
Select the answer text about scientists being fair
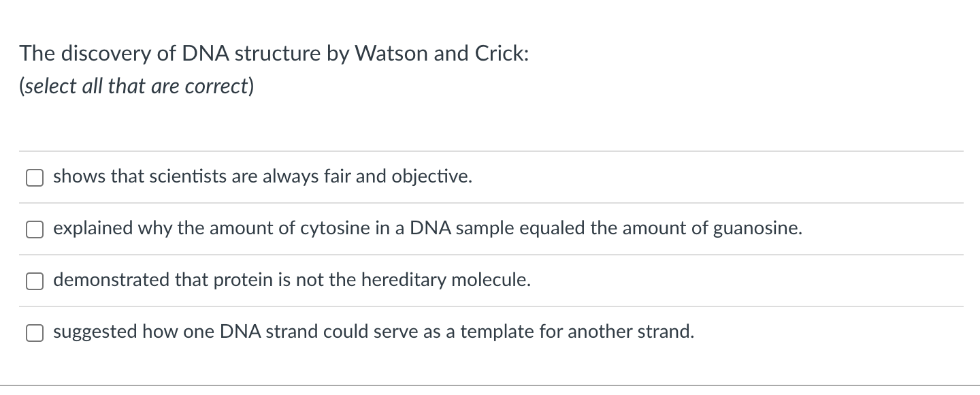(x=262, y=176)
